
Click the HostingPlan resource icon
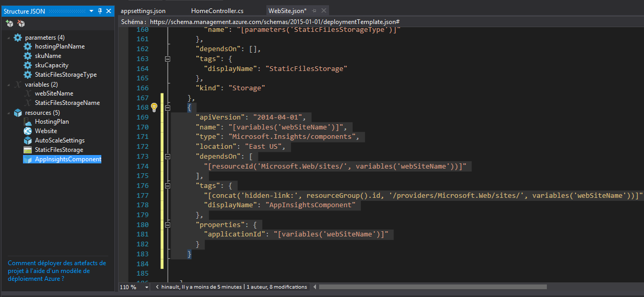pyautogui.click(x=28, y=122)
